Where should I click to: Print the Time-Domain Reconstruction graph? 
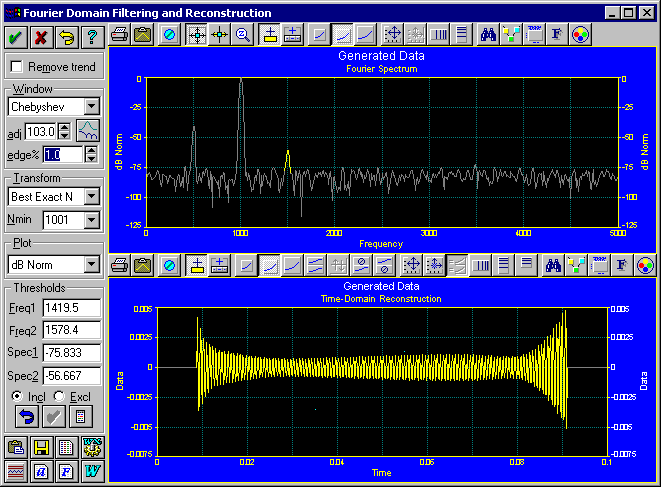coord(120,266)
